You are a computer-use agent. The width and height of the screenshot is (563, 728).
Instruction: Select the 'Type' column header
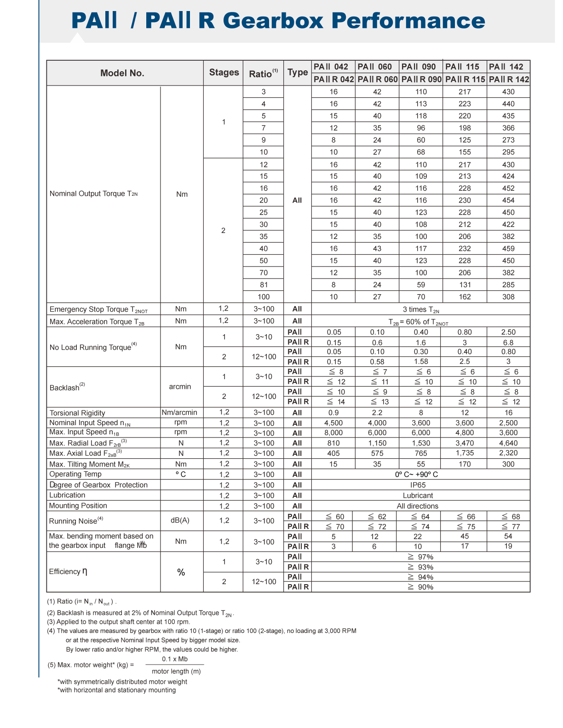[x=298, y=72]
